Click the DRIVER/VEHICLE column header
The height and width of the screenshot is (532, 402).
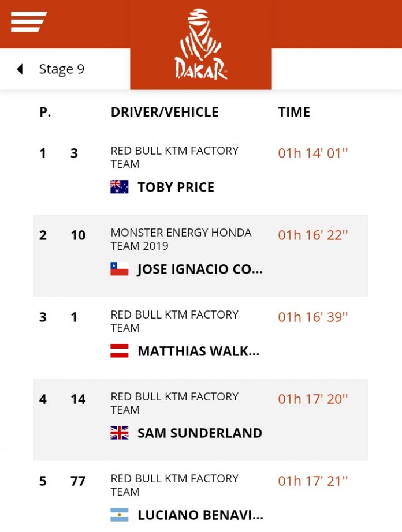pyautogui.click(x=165, y=112)
